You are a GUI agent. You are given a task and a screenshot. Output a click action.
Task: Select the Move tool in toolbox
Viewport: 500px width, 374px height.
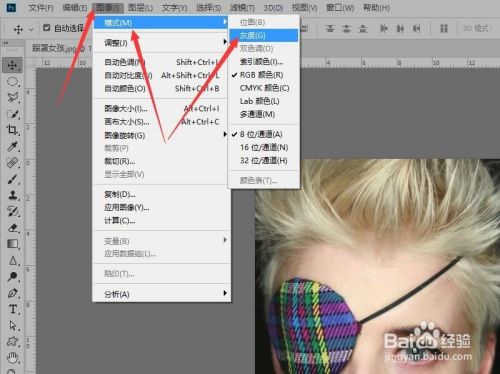click(x=13, y=65)
